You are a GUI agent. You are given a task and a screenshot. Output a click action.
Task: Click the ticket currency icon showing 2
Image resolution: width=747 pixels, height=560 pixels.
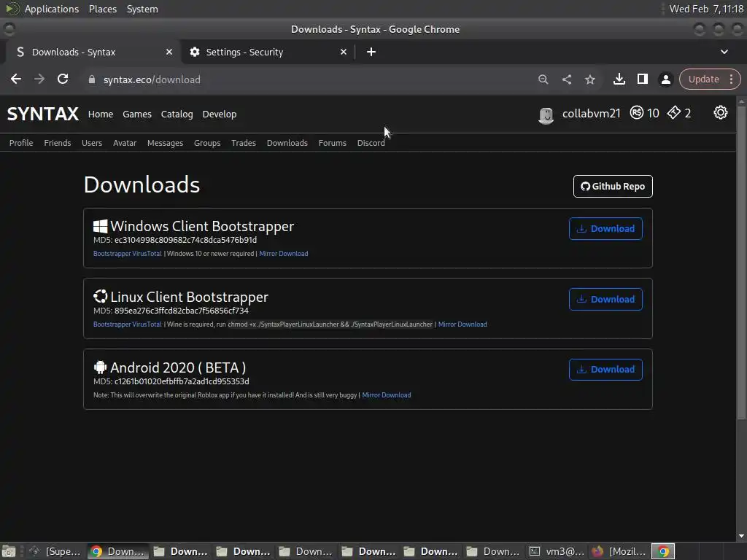point(673,113)
